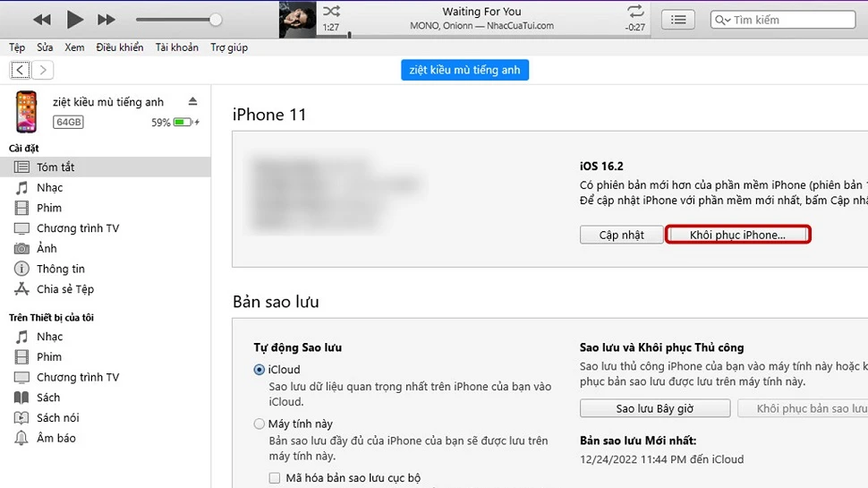Open the Sửa menu
The width and height of the screenshot is (868, 488).
tap(45, 47)
